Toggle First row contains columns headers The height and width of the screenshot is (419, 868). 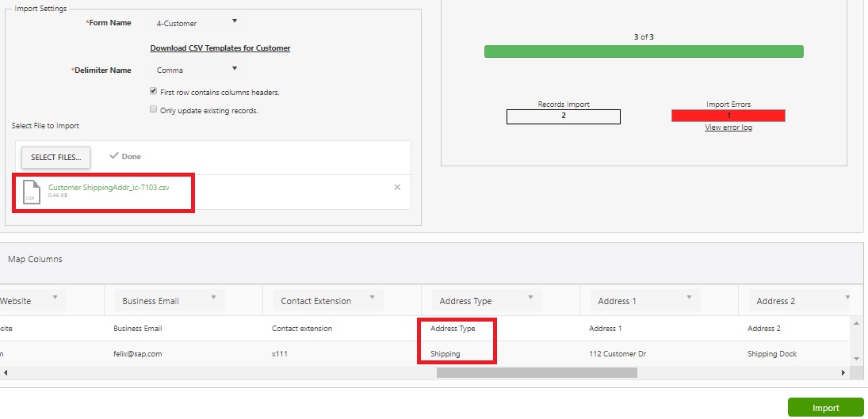[x=153, y=91]
